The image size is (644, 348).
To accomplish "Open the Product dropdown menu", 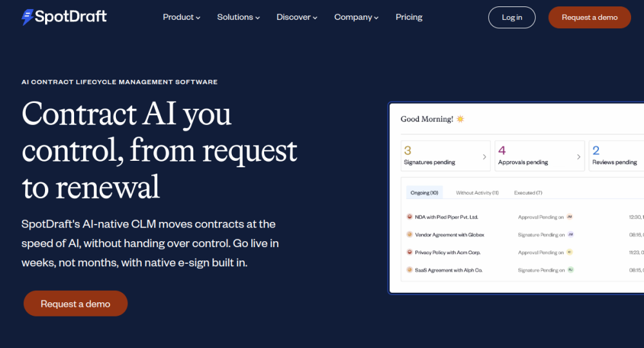I will coord(182,17).
